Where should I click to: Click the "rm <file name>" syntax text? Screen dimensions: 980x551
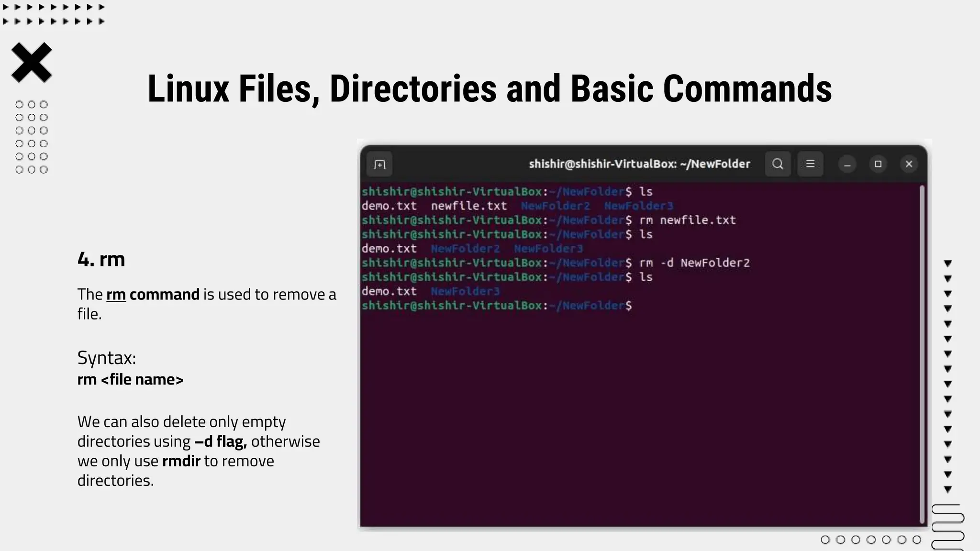tap(130, 379)
